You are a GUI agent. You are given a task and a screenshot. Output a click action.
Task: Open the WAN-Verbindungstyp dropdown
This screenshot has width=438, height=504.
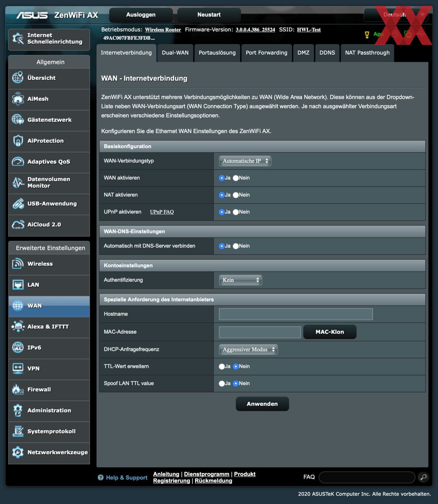(x=245, y=161)
